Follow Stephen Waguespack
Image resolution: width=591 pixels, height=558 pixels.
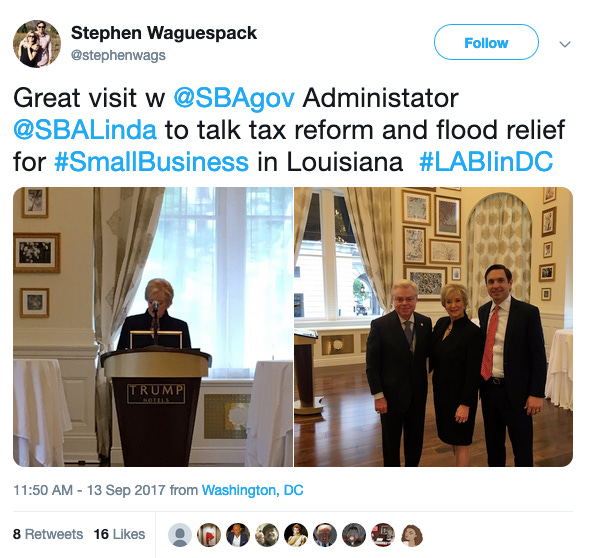pos(486,42)
